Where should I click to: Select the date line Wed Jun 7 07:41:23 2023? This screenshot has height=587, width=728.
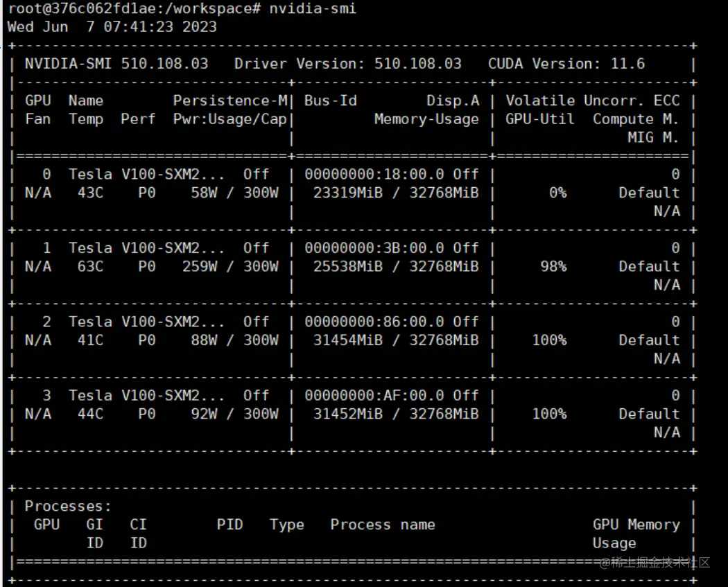pyautogui.click(x=112, y=26)
